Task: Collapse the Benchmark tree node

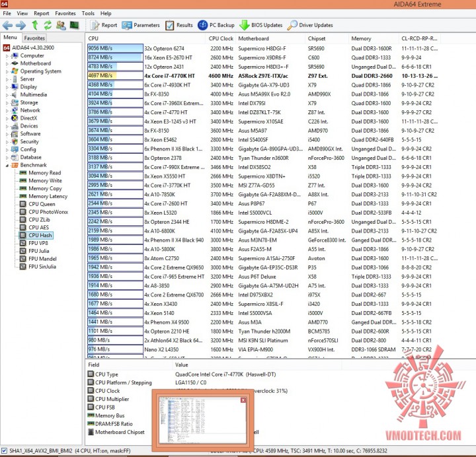Action: (x=7, y=165)
